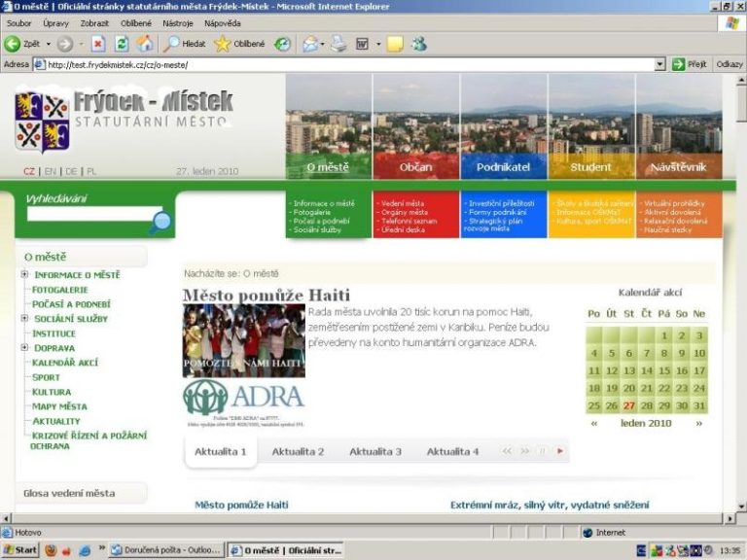The height and width of the screenshot is (560, 747).
Task: Click the browser Stop button
Action: click(98, 44)
